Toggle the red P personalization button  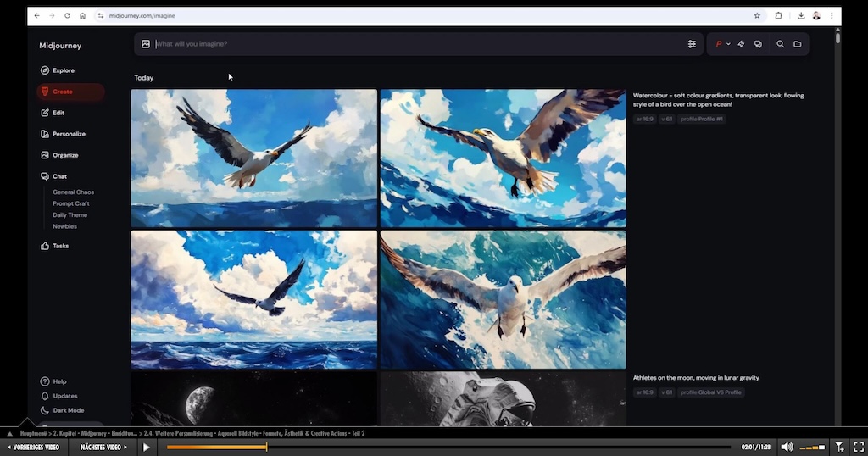(x=719, y=44)
